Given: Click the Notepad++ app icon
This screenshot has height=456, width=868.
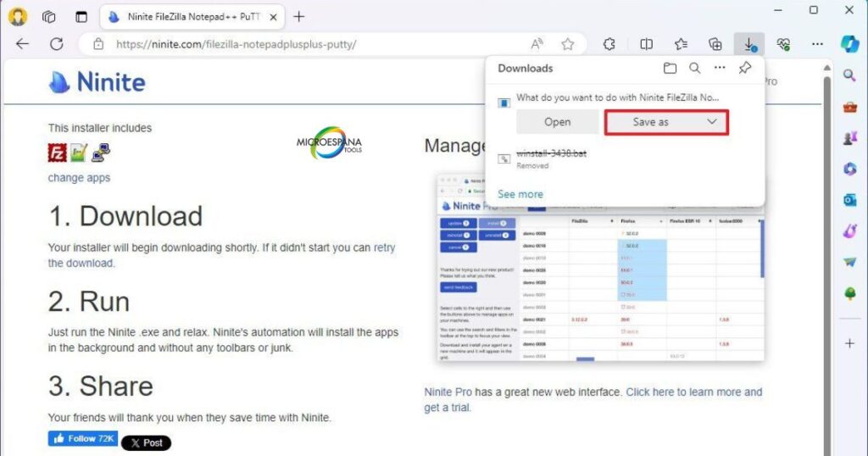Looking at the screenshot, I should point(79,153).
